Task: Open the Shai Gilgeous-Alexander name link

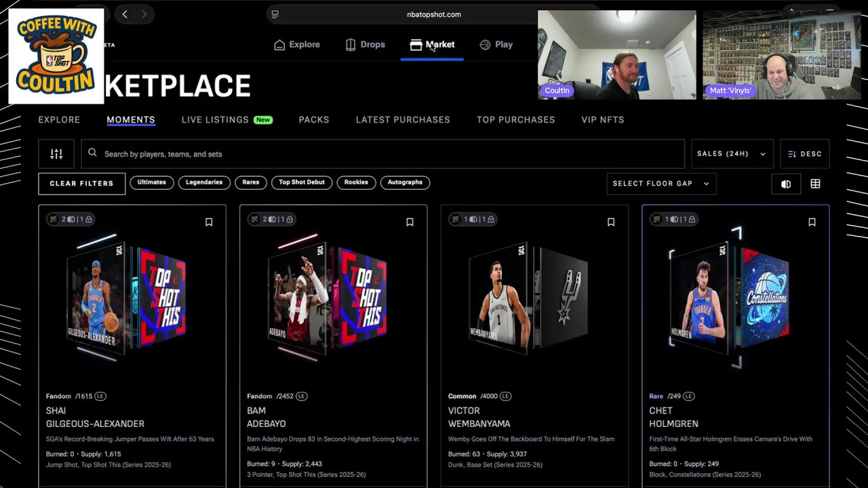Action: point(95,418)
